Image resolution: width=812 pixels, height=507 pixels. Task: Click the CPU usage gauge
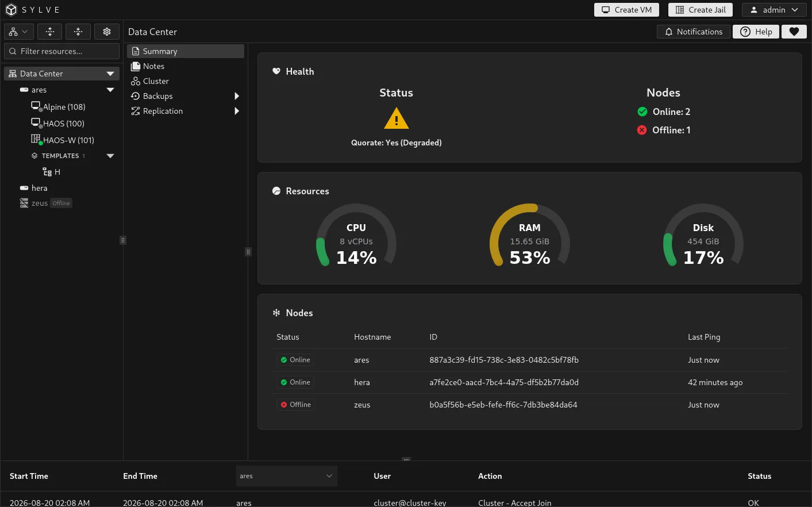tap(356, 236)
